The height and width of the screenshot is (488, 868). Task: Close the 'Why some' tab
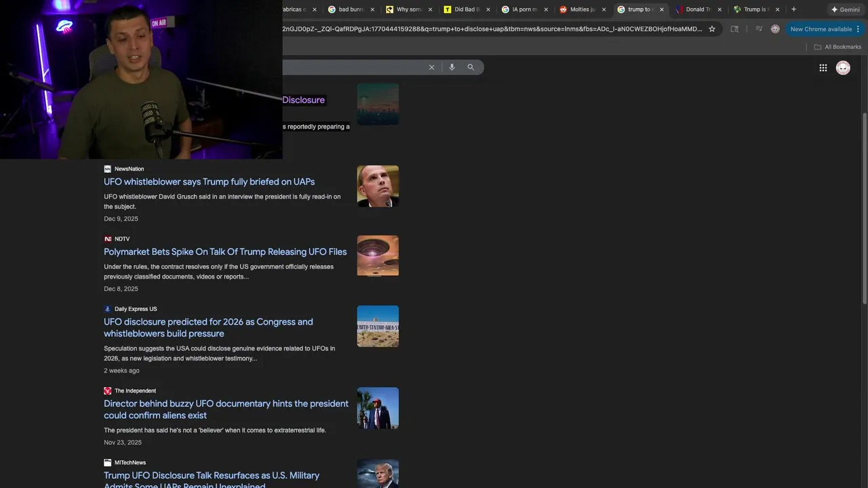pyautogui.click(x=430, y=9)
